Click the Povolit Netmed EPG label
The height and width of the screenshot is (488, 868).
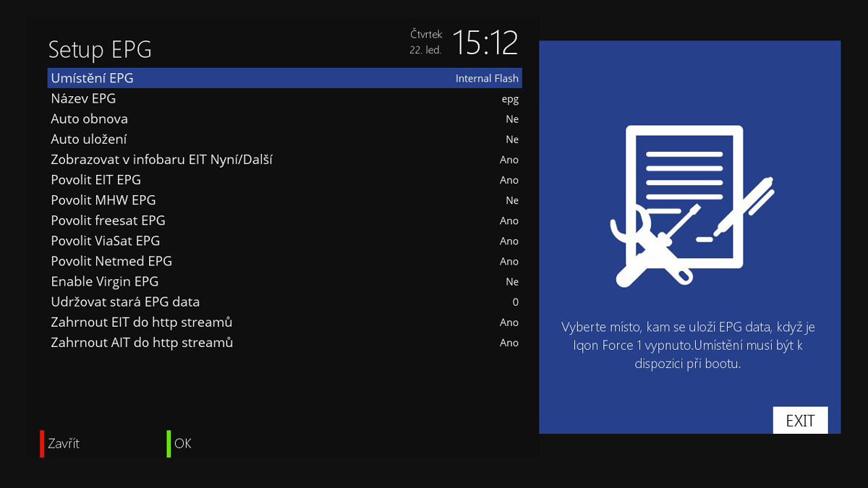coord(111,261)
